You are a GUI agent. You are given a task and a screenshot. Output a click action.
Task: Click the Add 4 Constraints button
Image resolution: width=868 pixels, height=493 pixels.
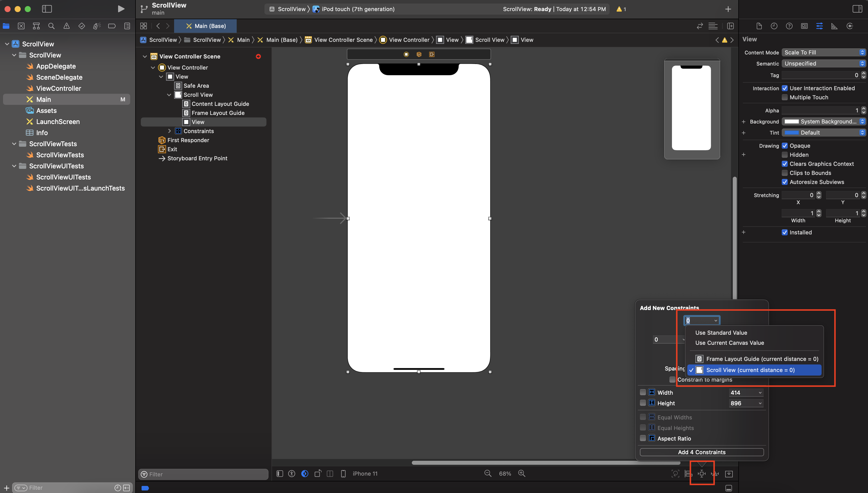701,452
